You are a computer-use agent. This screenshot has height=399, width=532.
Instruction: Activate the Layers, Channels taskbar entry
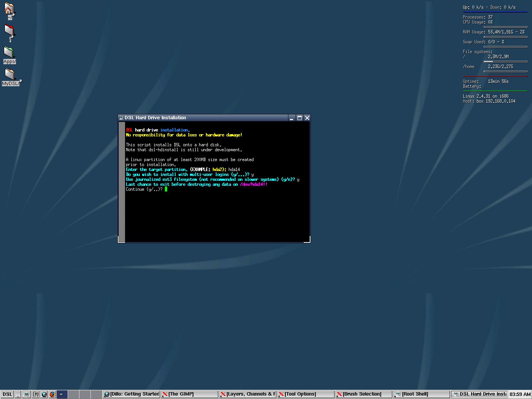(248, 394)
